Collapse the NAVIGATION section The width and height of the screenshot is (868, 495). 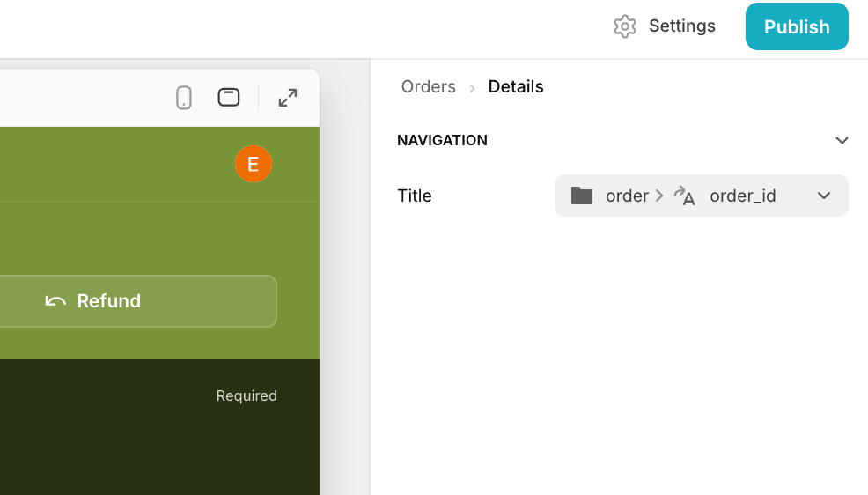click(x=842, y=141)
